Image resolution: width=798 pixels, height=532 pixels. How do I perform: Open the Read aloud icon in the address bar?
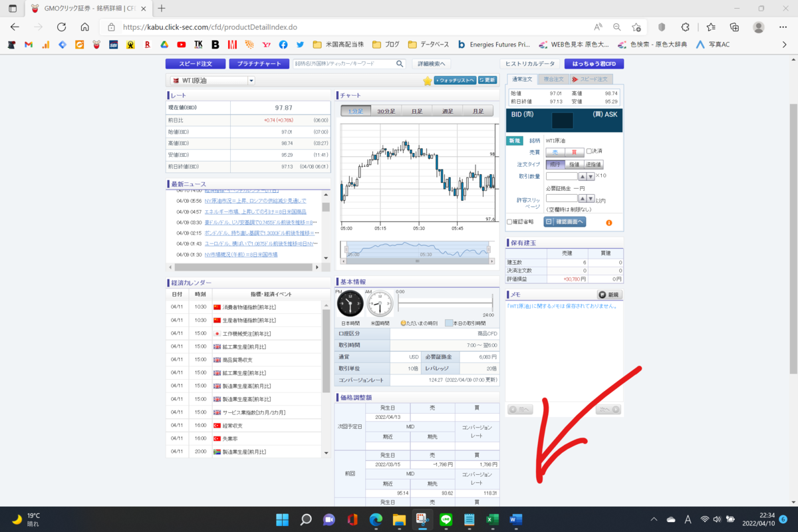(598, 27)
